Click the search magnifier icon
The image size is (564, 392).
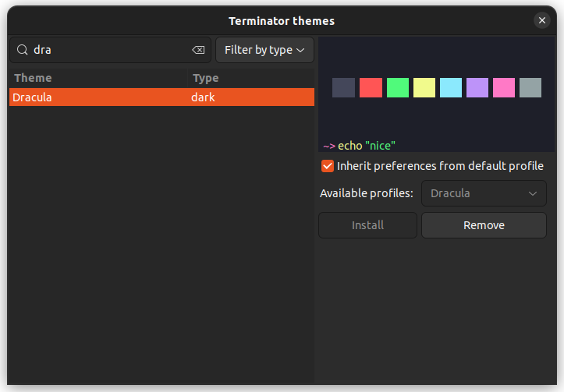click(x=23, y=50)
